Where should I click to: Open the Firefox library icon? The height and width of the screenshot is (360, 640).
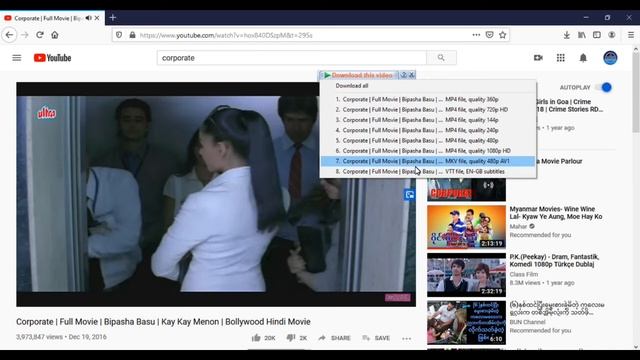(582, 35)
